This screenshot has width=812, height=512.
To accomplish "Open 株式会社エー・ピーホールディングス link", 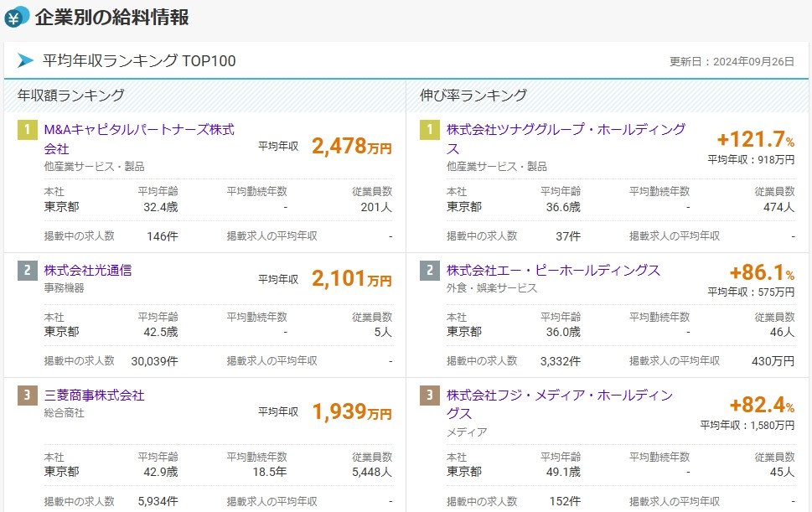I will point(553,270).
